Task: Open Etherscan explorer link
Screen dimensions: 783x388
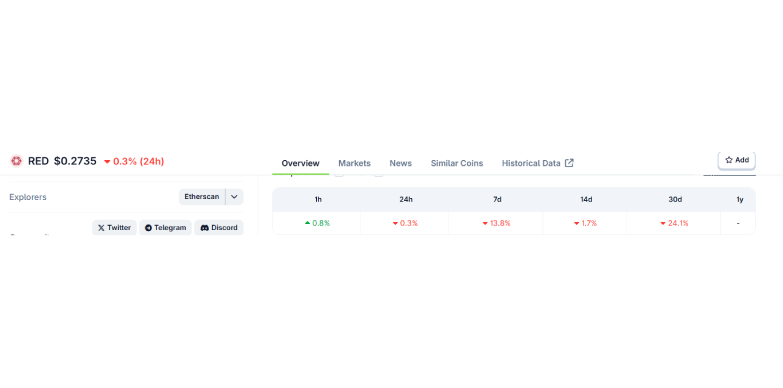Action: [202, 197]
